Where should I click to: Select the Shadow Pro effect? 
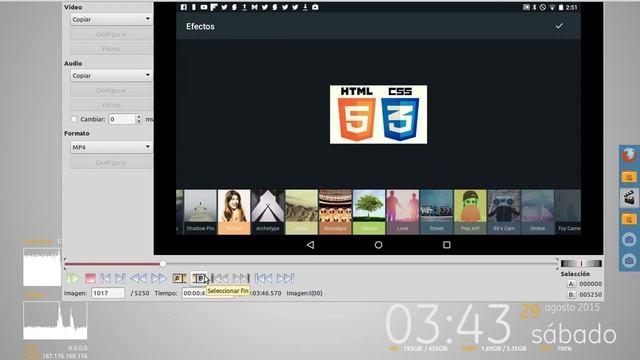click(200, 212)
